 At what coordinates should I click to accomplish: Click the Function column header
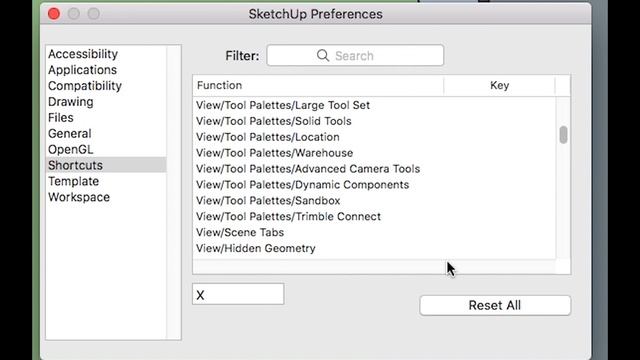[318, 85]
